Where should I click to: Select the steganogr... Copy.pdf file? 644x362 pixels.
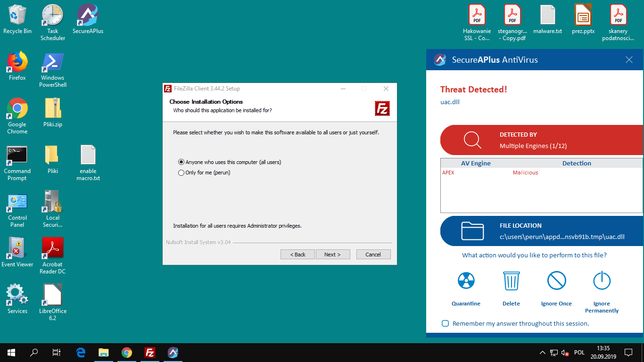[512, 23]
